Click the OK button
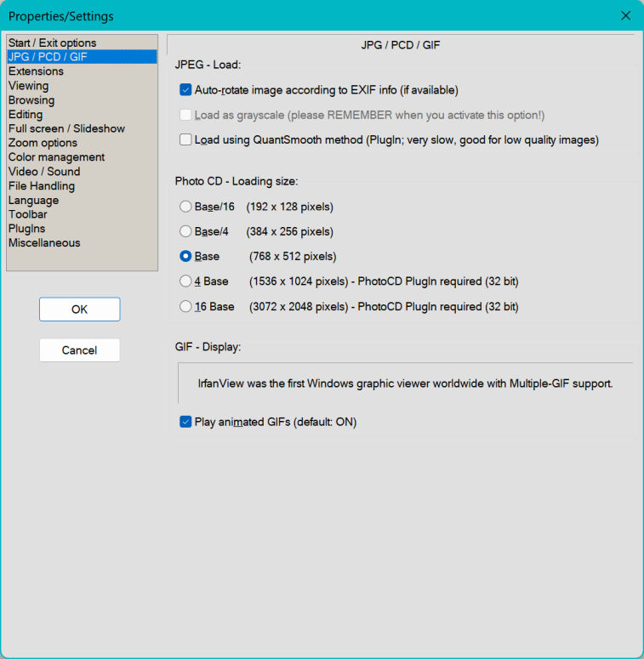 (79, 310)
